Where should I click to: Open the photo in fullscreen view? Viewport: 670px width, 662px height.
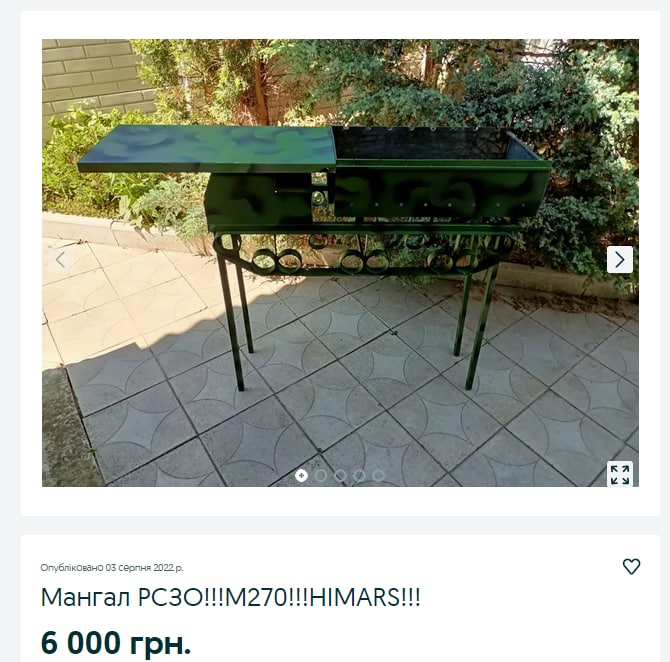(x=620, y=474)
